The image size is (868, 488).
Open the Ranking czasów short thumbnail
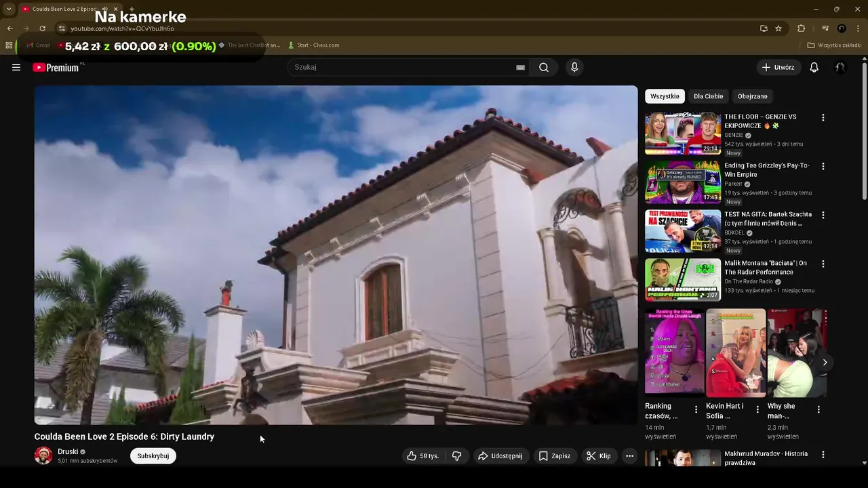click(x=675, y=351)
